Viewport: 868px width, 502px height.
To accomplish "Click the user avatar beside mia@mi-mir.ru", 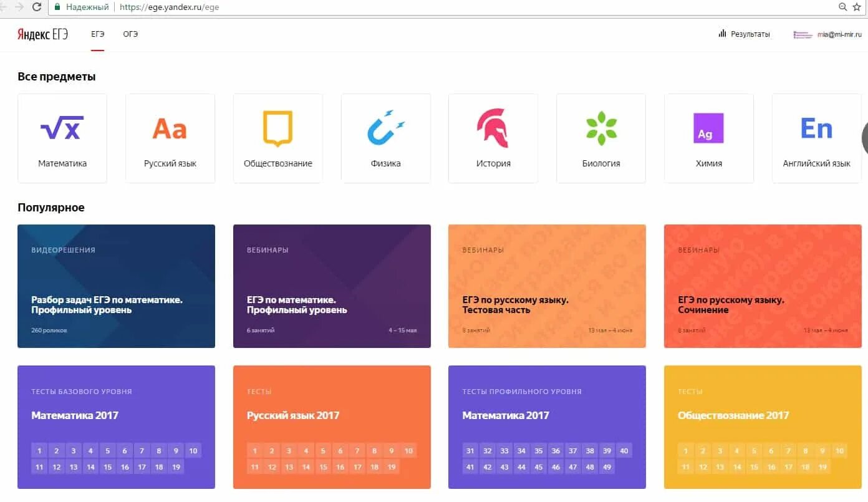I will (803, 34).
